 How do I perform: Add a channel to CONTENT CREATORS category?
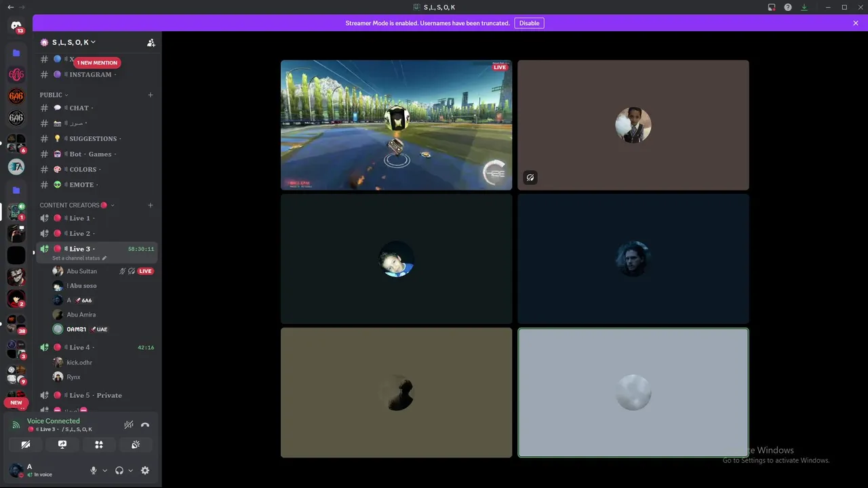[x=151, y=205]
